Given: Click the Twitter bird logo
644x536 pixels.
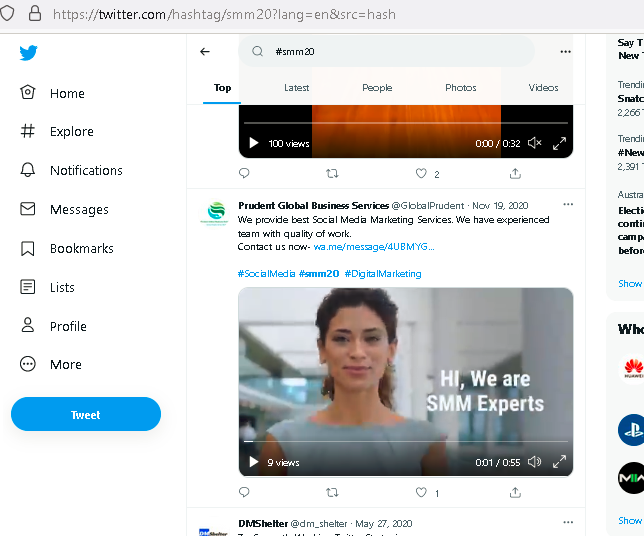Looking at the screenshot, I should [x=28, y=53].
